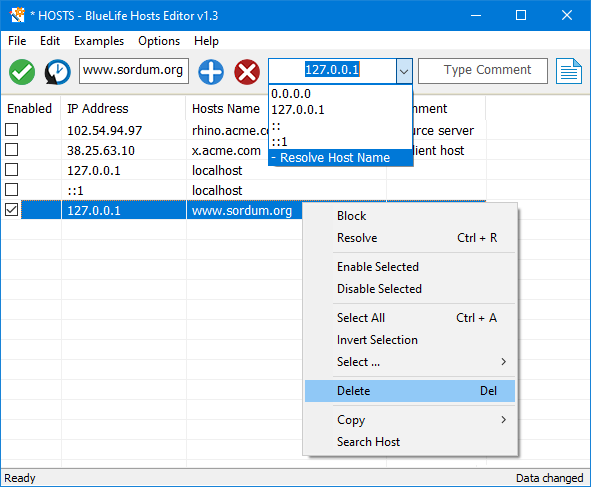Open the Help menu
The height and width of the screenshot is (487, 591).
point(206,41)
